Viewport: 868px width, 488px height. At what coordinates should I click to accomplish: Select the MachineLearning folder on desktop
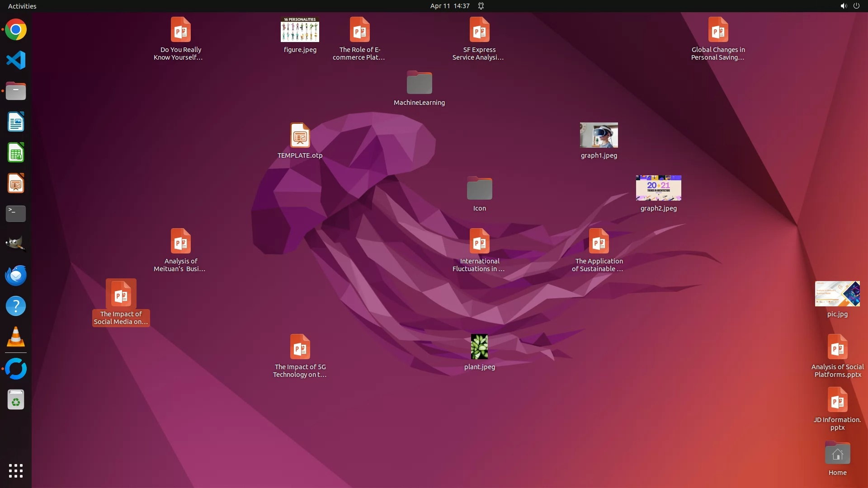click(419, 83)
